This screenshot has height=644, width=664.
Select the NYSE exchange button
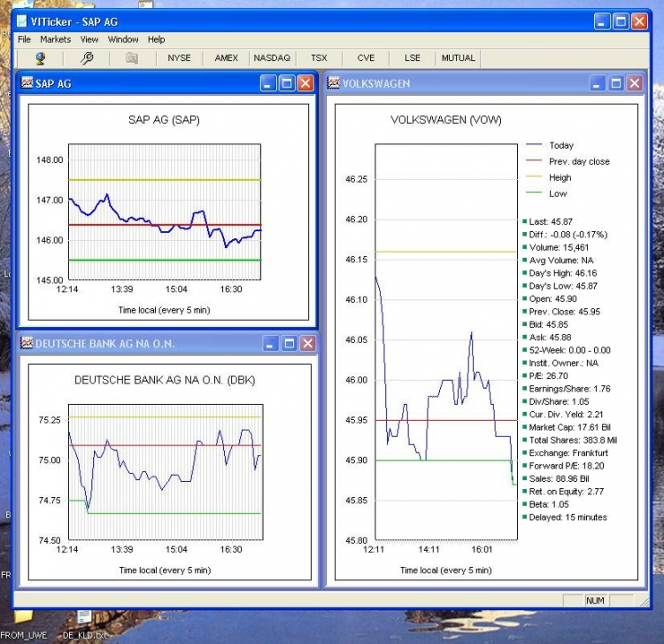179,58
